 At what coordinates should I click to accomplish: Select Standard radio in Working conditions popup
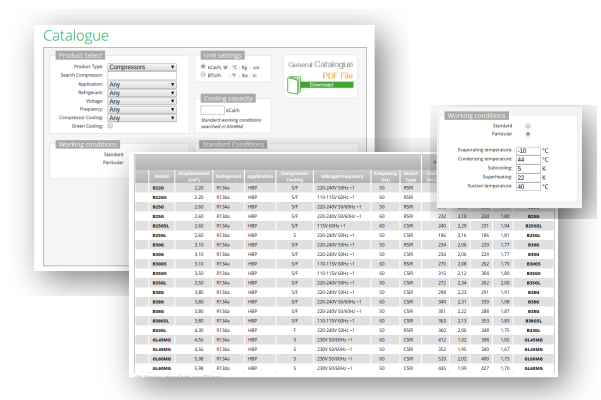pos(528,126)
